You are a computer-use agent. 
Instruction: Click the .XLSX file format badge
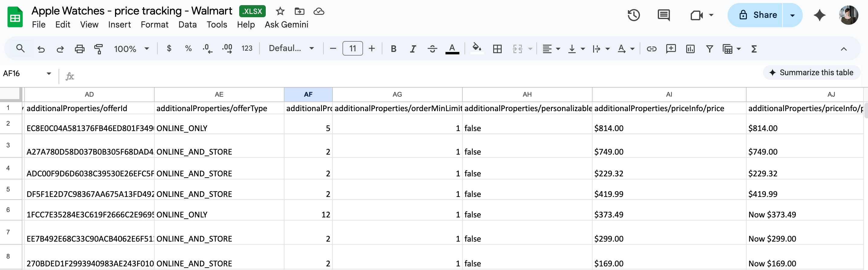[x=252, y=11]
